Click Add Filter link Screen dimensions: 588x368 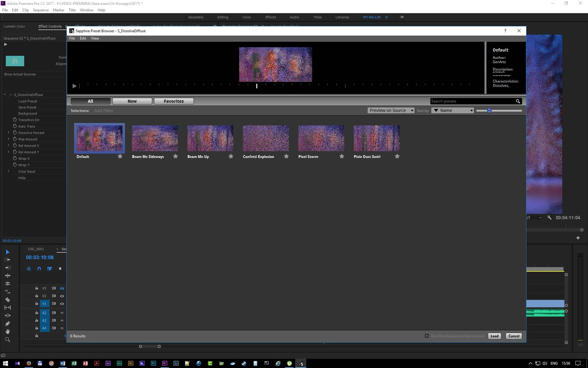[x=104, y=111]
